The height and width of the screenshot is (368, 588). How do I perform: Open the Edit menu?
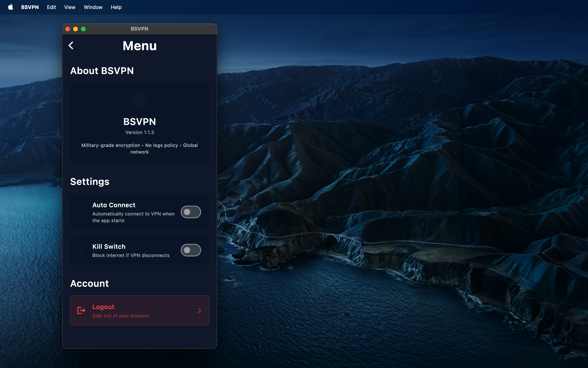51,7
